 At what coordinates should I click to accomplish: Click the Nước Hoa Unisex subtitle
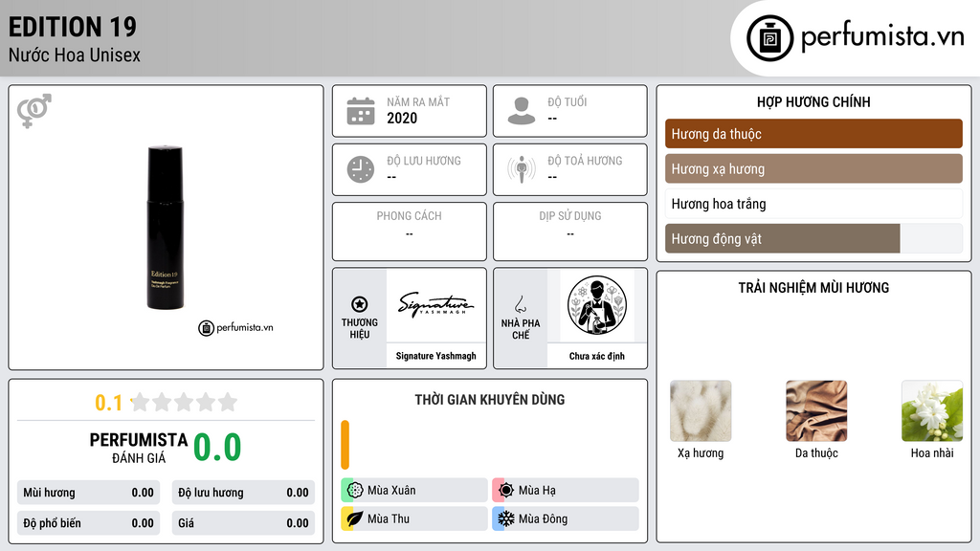click(x=75, y=55)
